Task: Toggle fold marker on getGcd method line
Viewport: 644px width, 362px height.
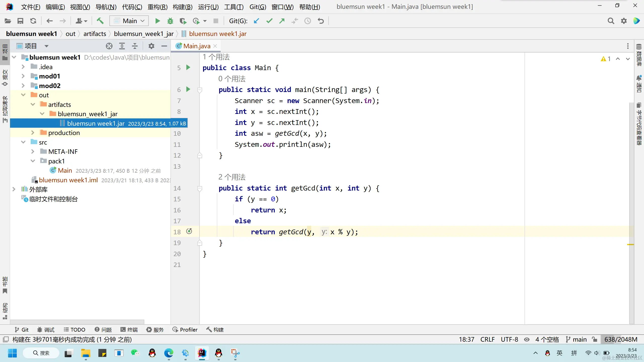Action: 200,188
